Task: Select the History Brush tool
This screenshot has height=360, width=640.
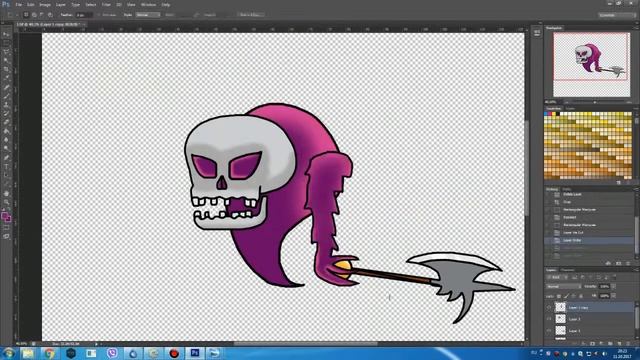Action: click(6, 113)
